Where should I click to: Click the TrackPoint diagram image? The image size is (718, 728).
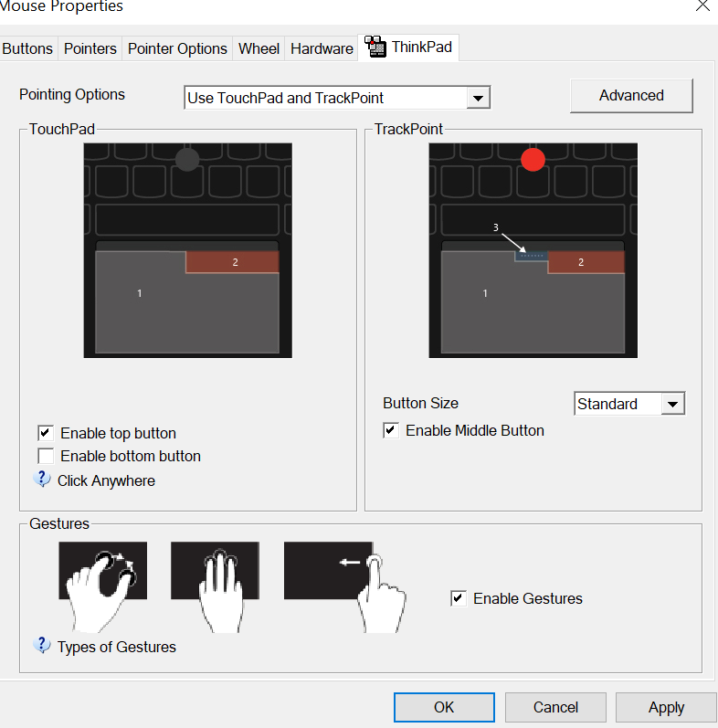533,250
